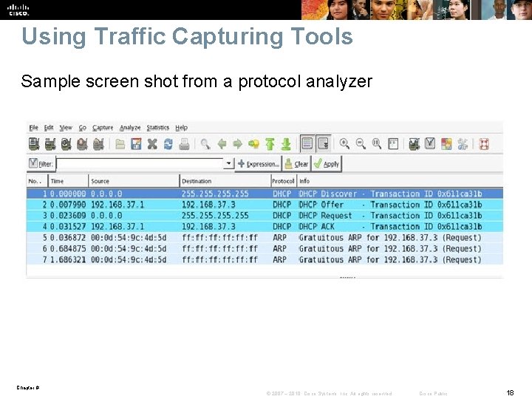Open the capture interfaces list icon
The width and height of the screenshot is (532, 399).
coord(34,144)
